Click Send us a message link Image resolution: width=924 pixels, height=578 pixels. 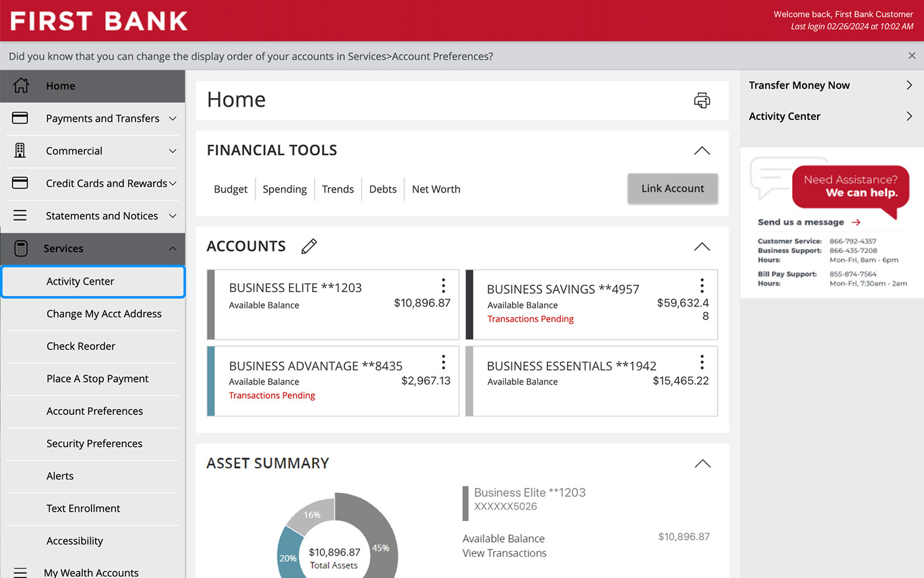[801, 222]
